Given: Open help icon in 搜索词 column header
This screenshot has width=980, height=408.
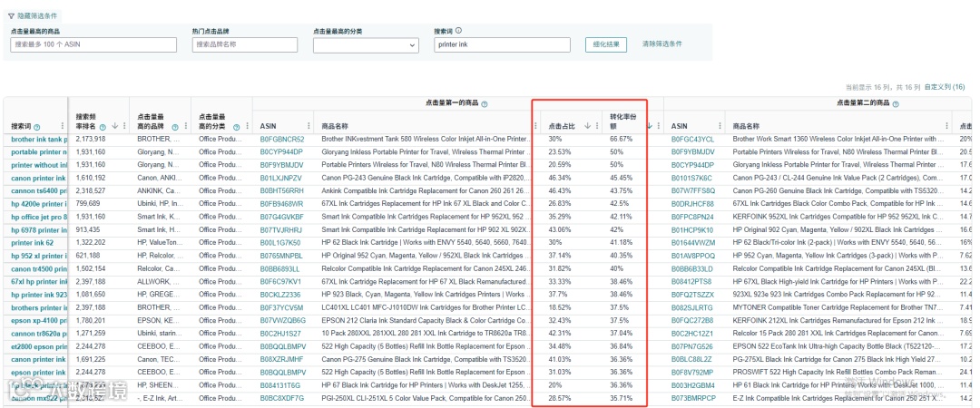Looking at the screenshot, I should point(37,126).
